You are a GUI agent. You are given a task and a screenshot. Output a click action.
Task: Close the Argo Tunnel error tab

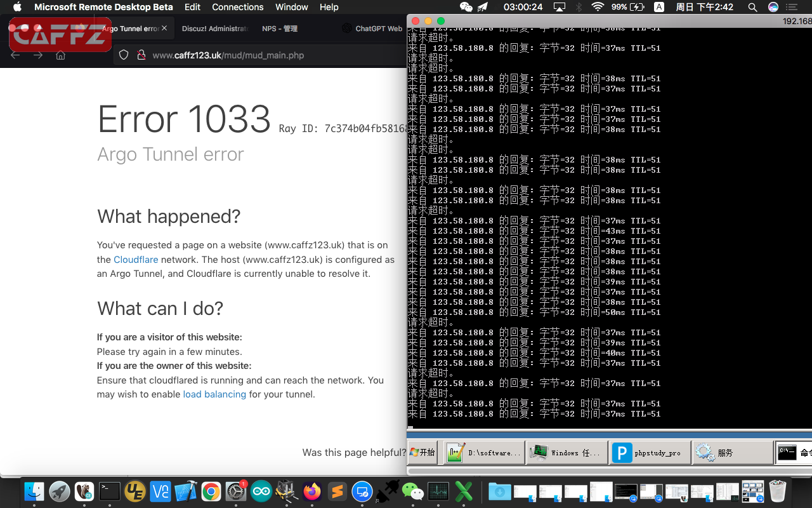(165, 29)
